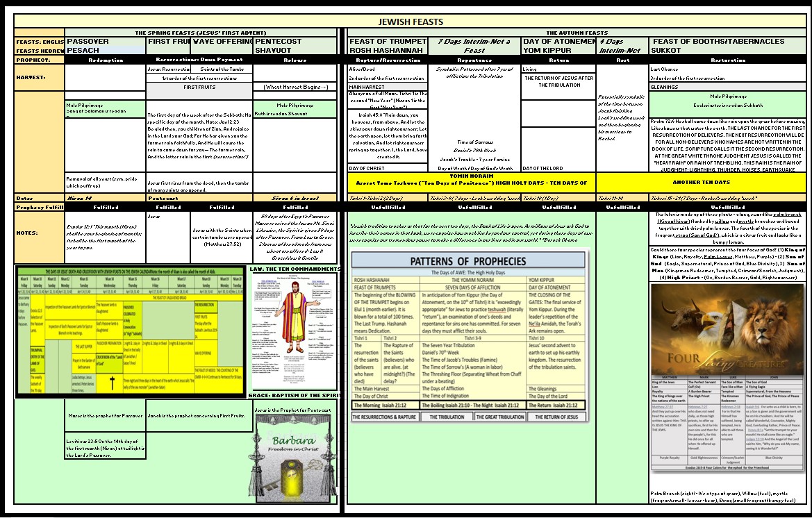Select the PASSOVER PESACH header cell

[105, 46]
